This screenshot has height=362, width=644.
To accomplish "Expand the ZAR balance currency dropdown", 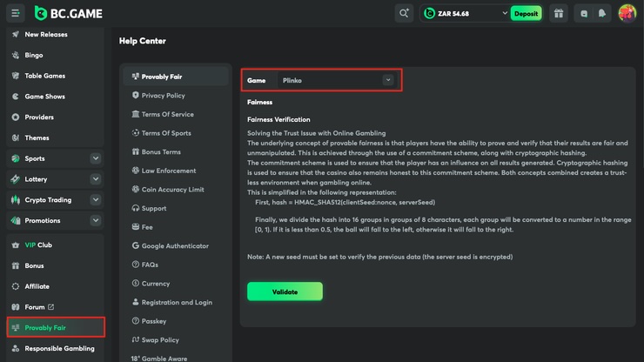I will coord(505,13).
